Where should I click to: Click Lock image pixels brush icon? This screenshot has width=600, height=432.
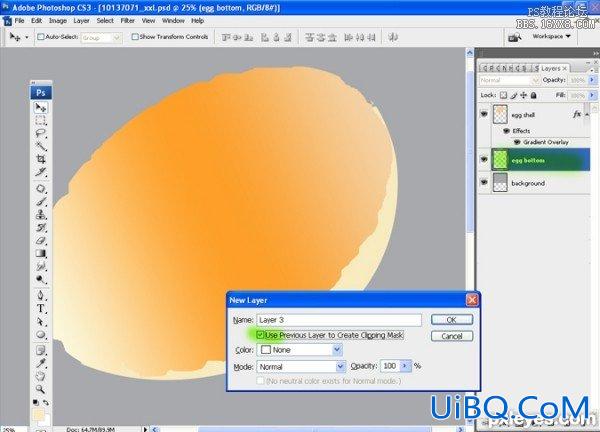[x=514, y=95]
